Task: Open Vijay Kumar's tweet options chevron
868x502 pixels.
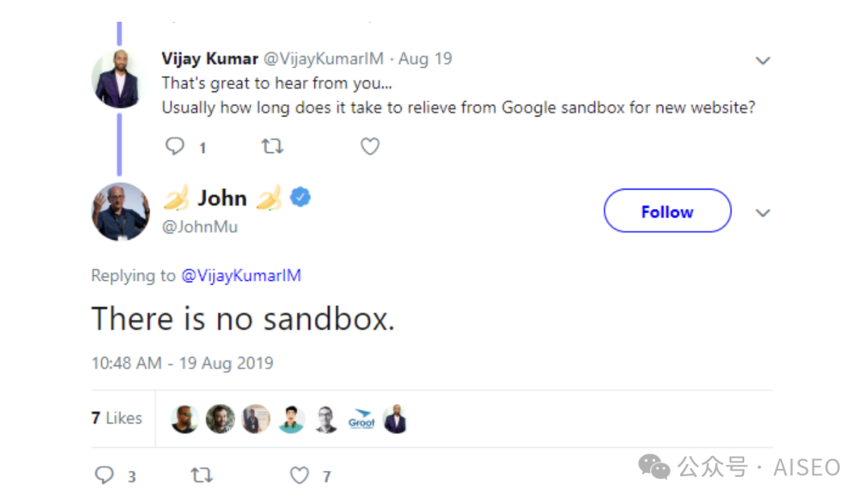Action: (763, 60)
